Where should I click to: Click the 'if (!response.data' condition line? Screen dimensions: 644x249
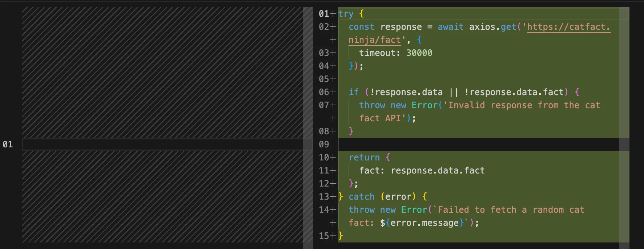click(x=464, y=92)
